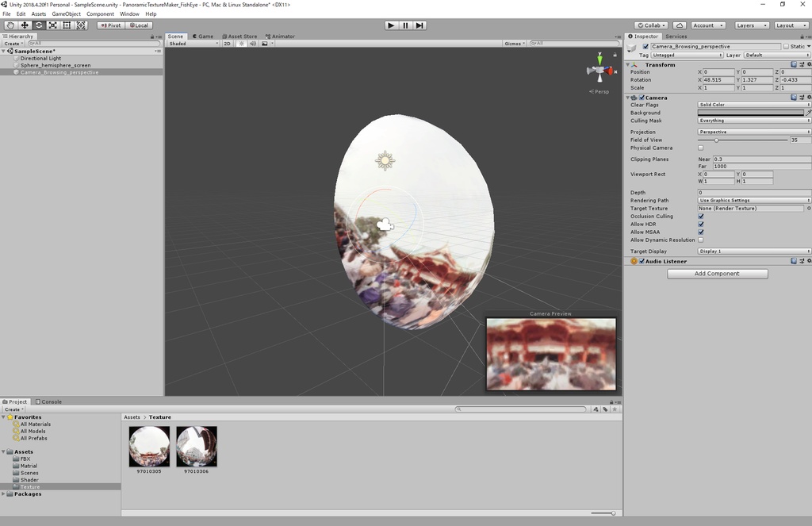The image size is (812, 526).
Task: Toggle scene lighting in the Scene view toolbar
Action: pyautogui.click(x=242, y=43)
